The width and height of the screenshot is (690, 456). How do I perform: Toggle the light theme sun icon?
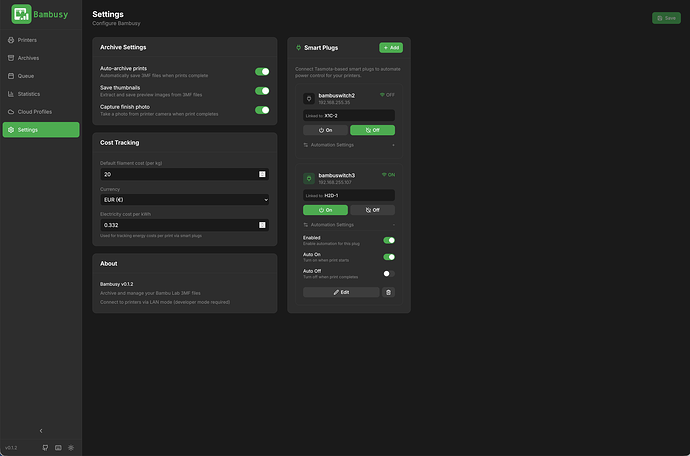71,448
